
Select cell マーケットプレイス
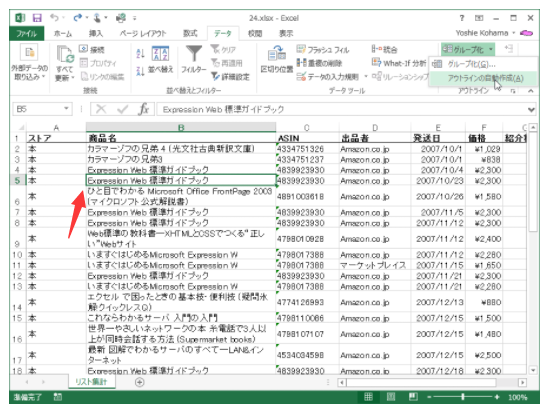(x=375, y=265)
